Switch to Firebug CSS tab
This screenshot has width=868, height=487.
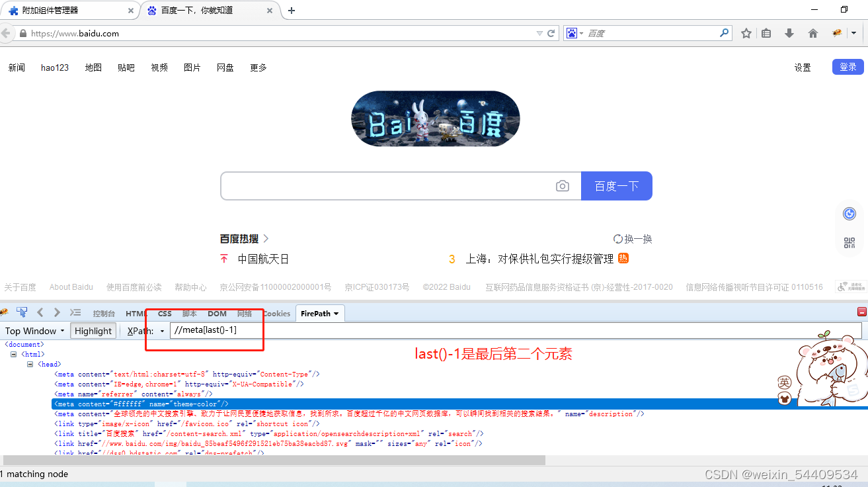pos(165,314)
